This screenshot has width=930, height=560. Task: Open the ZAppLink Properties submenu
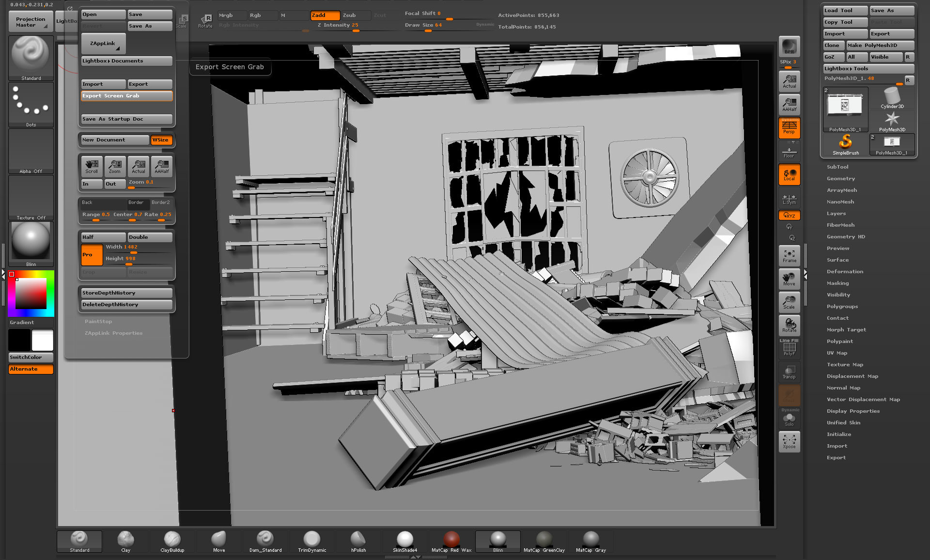[x=113, y=333]
